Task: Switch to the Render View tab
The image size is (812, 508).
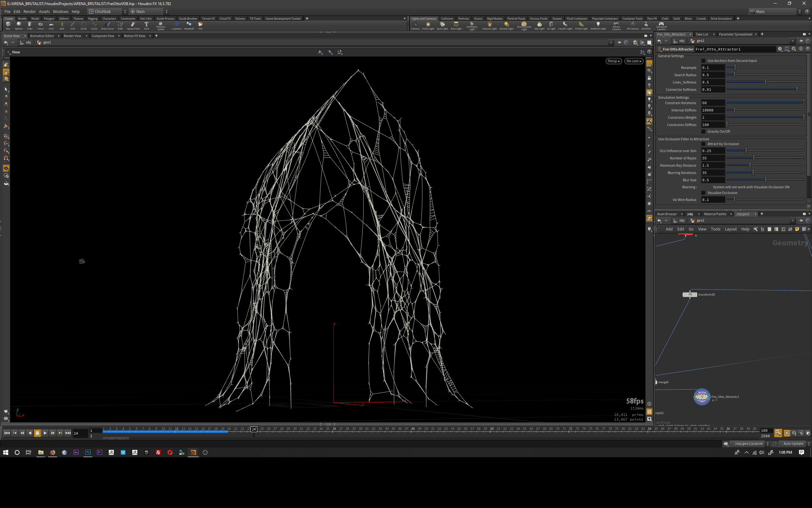Action: [72, 36]
